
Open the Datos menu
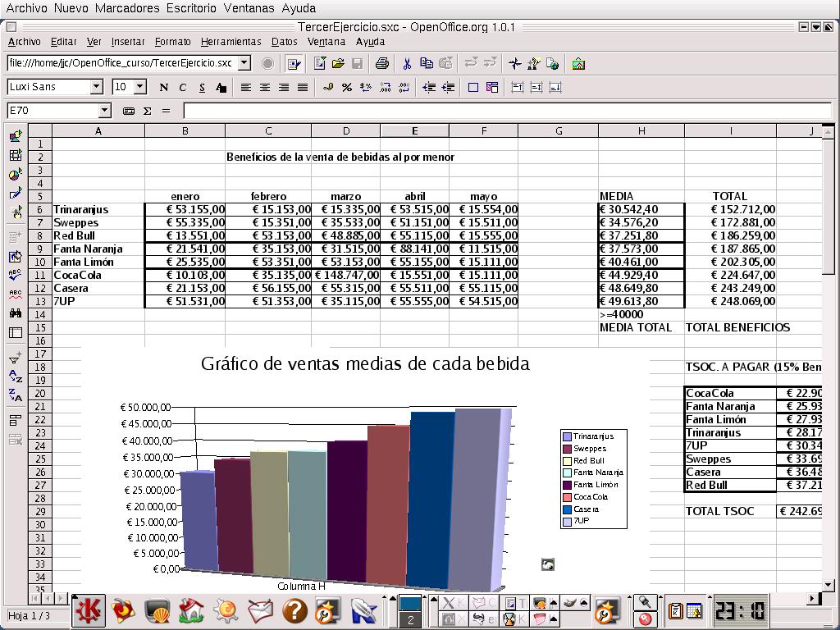284,42
